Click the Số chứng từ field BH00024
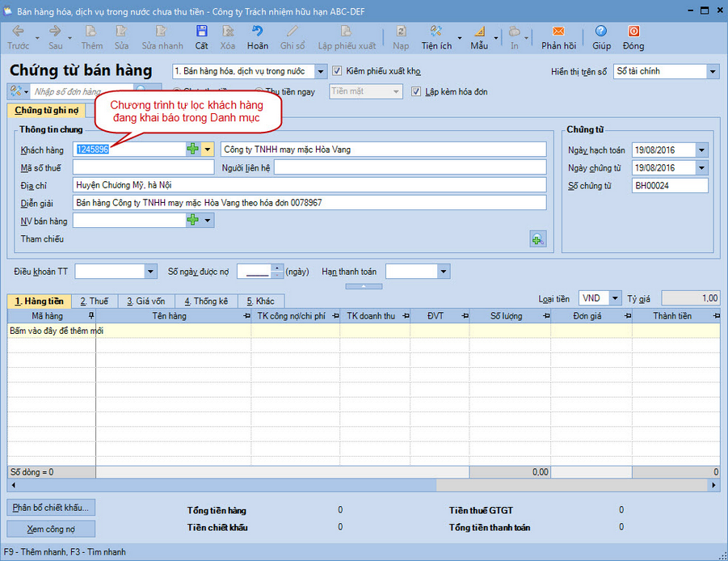The height and width of the screenshot is (561, 728). pos(670,185)
